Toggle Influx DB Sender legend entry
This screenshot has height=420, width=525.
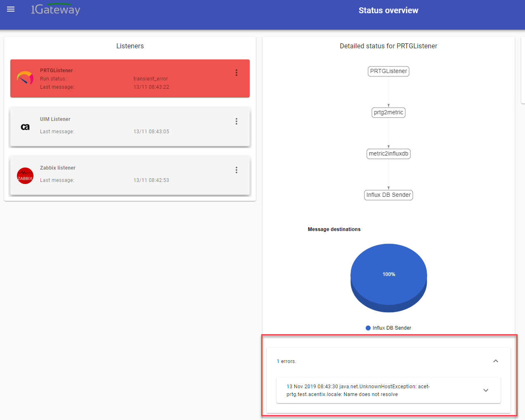coord(388,328)
